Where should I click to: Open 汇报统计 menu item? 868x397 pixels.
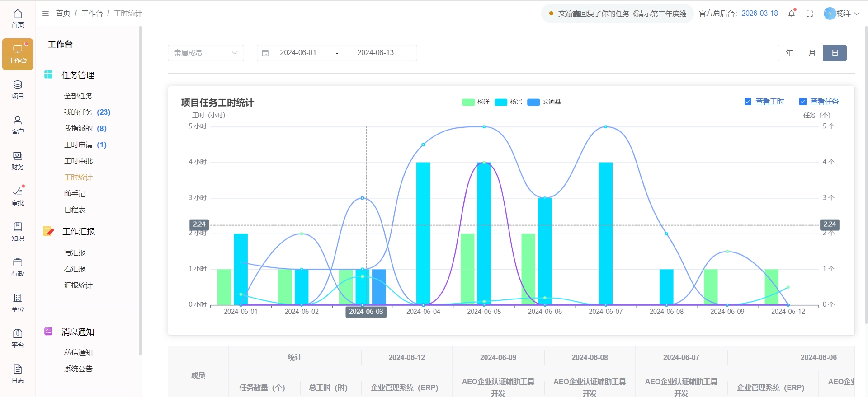click(x=78, y=285)
